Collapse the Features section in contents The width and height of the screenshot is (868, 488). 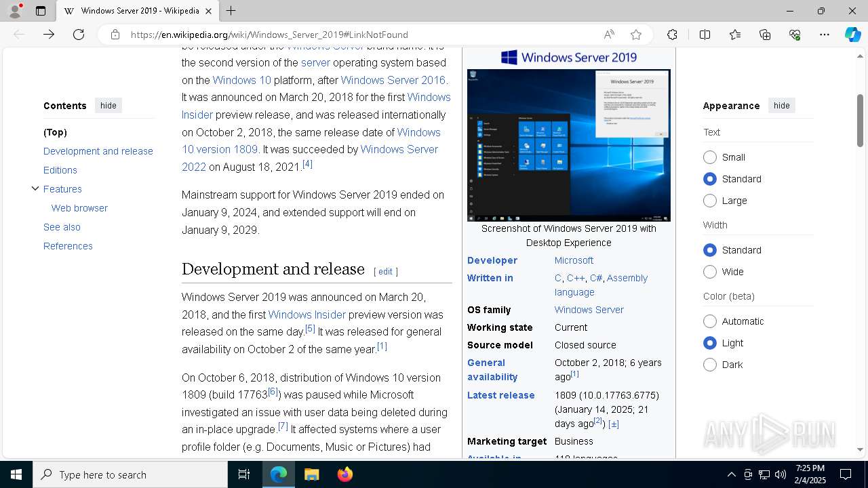coord(35,188)
